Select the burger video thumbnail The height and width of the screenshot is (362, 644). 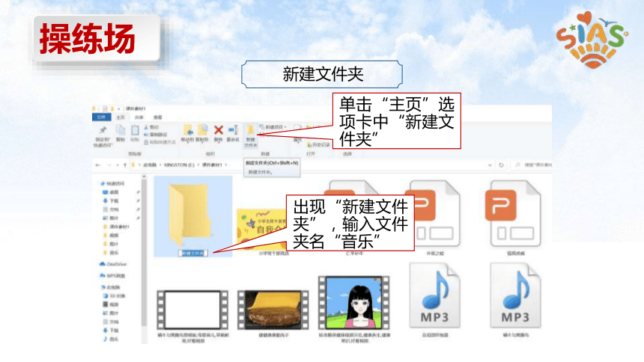point(273,310)
